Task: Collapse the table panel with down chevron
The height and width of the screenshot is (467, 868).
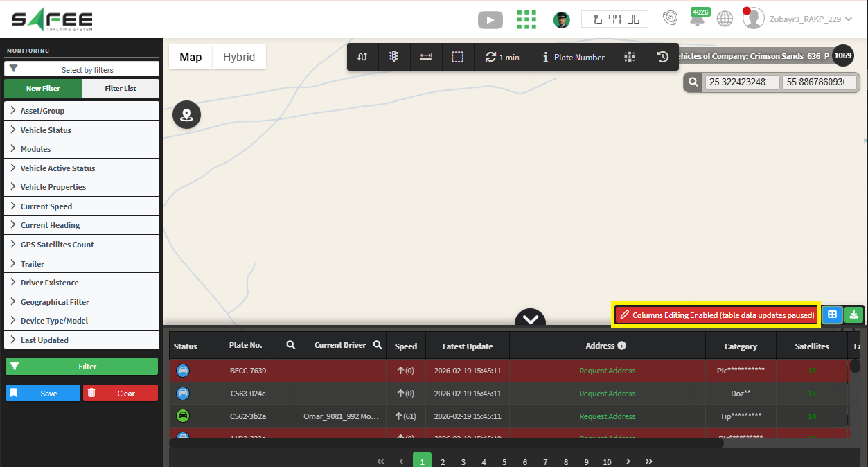Action: tap(531, 319)
